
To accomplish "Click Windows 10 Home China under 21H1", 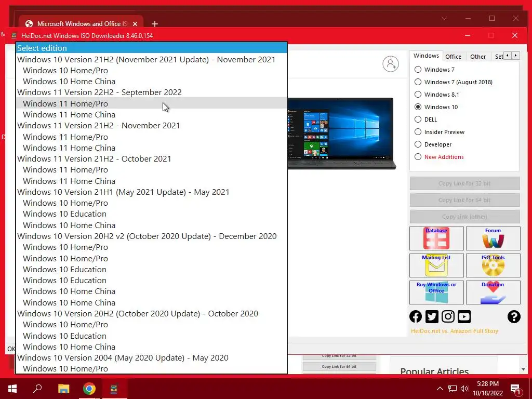I will [151, 225].
